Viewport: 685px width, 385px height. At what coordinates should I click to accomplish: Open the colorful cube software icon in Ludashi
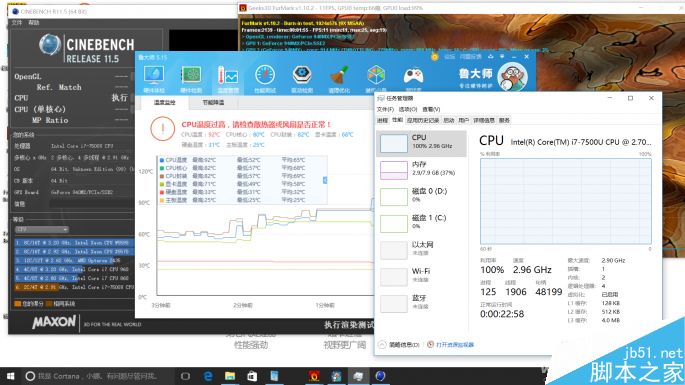click(x=376, y=76)
